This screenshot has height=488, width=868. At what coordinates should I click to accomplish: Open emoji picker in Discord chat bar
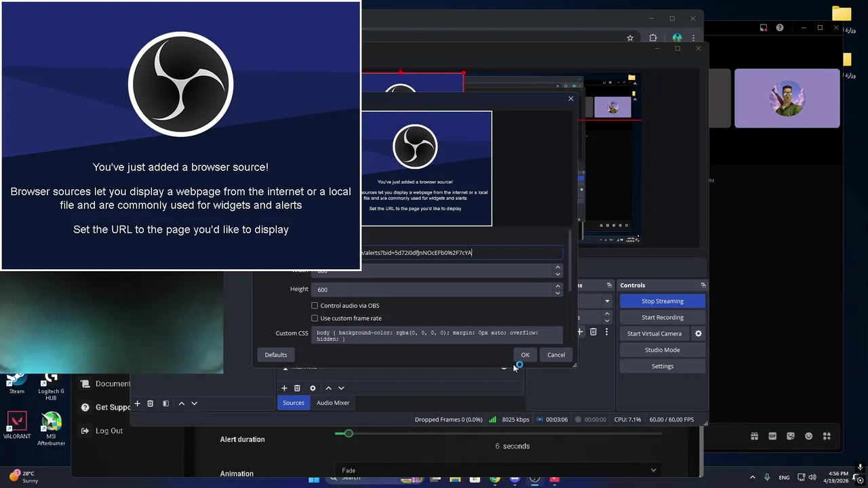point(809,436)
